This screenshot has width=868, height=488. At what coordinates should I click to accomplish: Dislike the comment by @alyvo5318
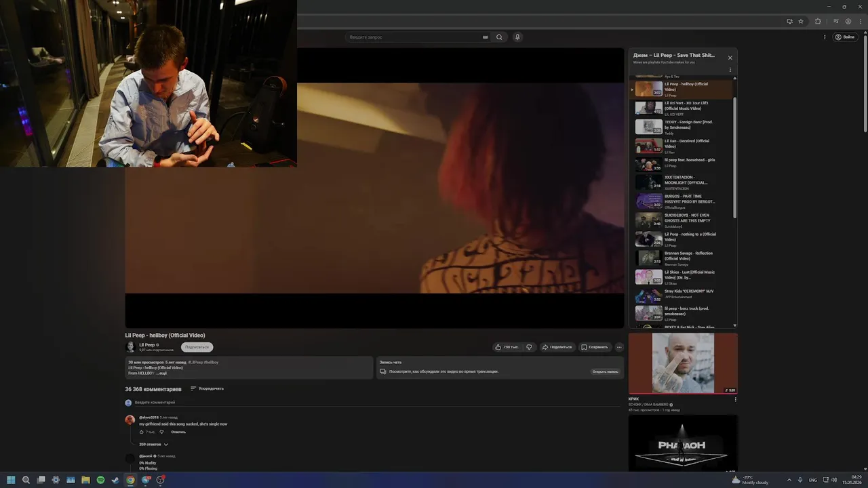pyautogui.click(x=161, y=432)
